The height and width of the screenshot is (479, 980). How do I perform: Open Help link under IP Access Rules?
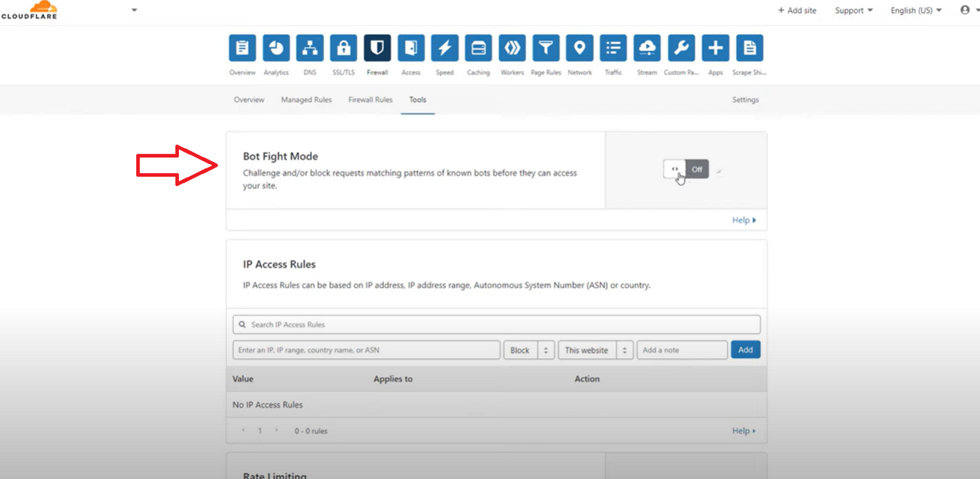pos(744,431)
